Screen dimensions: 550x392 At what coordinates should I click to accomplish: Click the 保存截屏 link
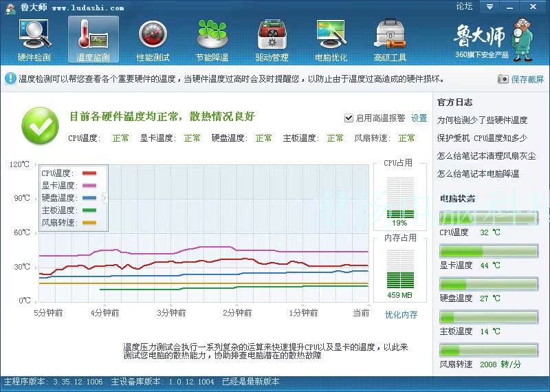point(527,79)
